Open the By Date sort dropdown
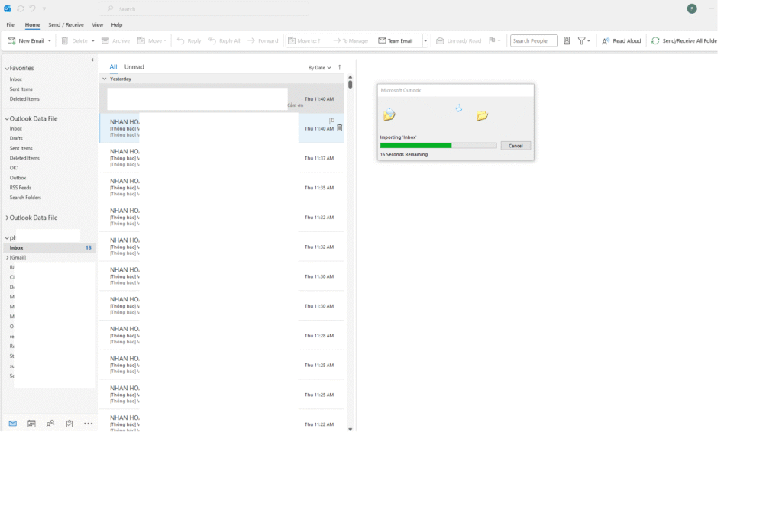 (x=319, y=67)
